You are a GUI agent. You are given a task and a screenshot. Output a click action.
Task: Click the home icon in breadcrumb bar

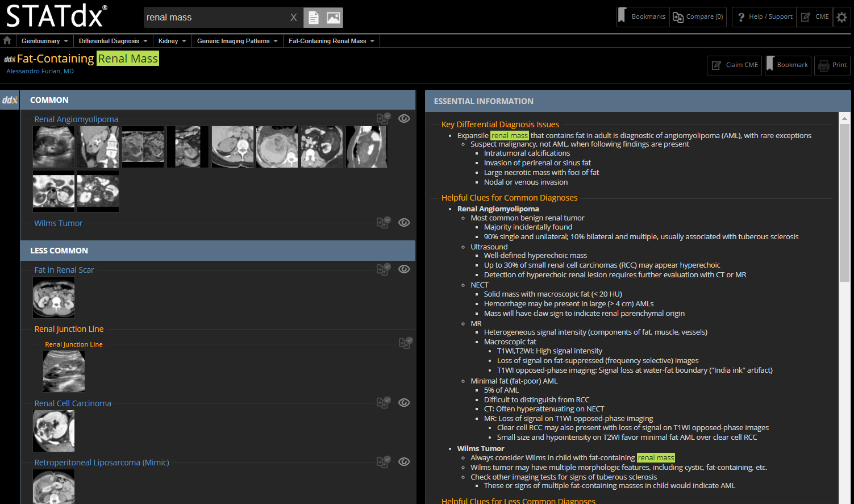7,41
